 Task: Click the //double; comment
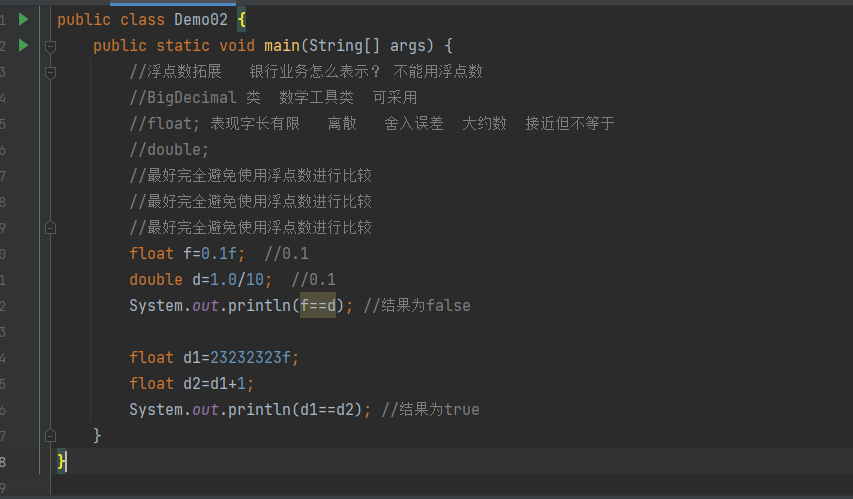pyautogui.click(x=169, y=150)
